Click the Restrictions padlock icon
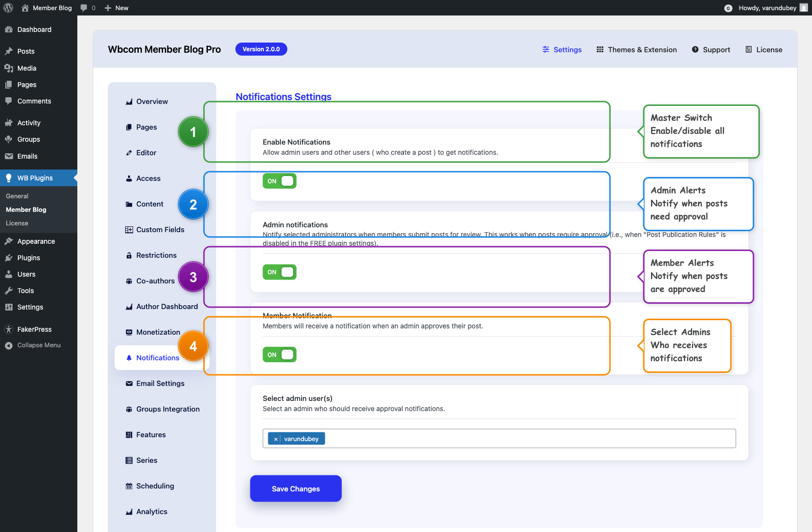Screen dimensions: 812x532 pyautogui.click(x=129, y=255)
